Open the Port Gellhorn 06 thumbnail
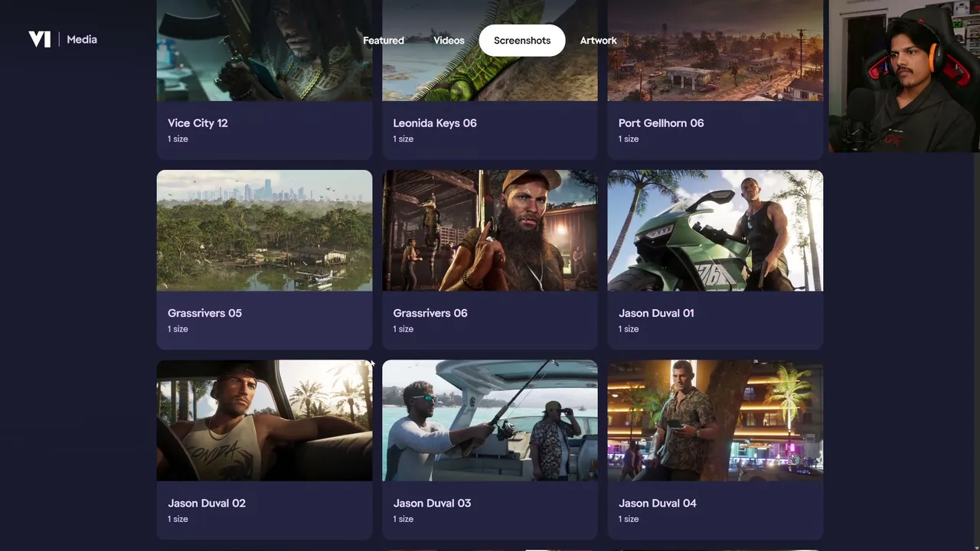The image size is (980, 551). tap(715, 51)
